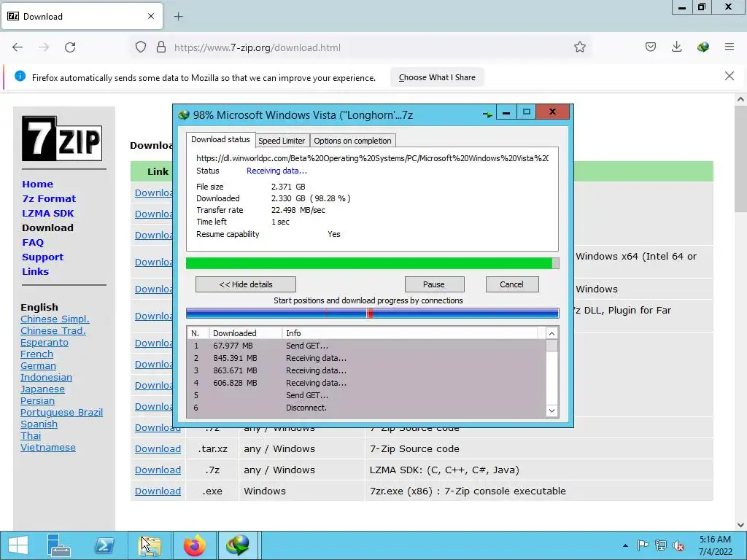The width and height of the screenshot is (747, 560).
Task: Switch to the Speed Limiter tab
Action: point(282,141)
